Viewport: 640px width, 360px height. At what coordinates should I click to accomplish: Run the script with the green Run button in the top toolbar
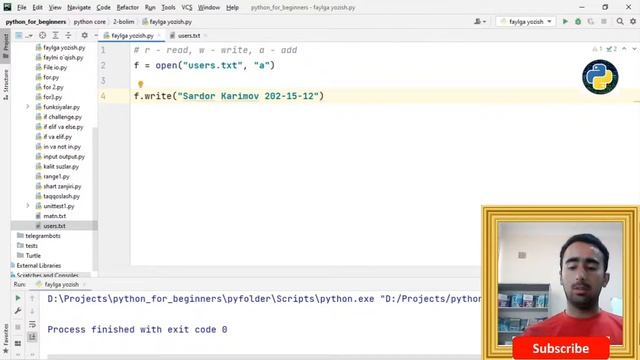coord(565,21)
